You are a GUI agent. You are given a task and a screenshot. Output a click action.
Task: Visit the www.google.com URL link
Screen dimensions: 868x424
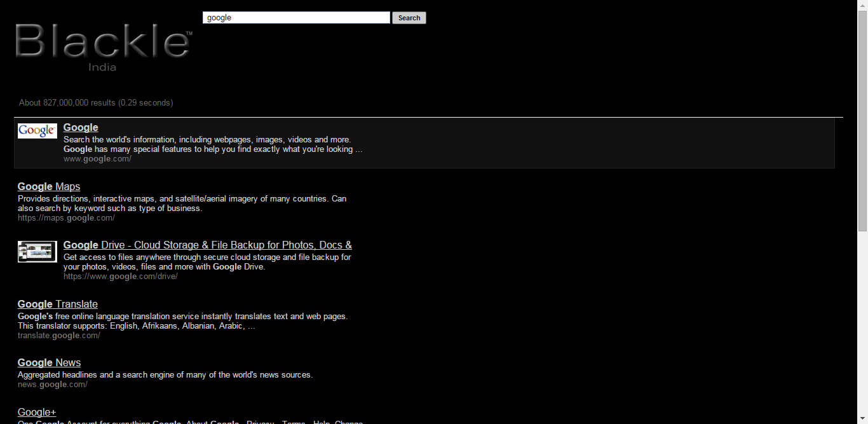click(97, 158)
